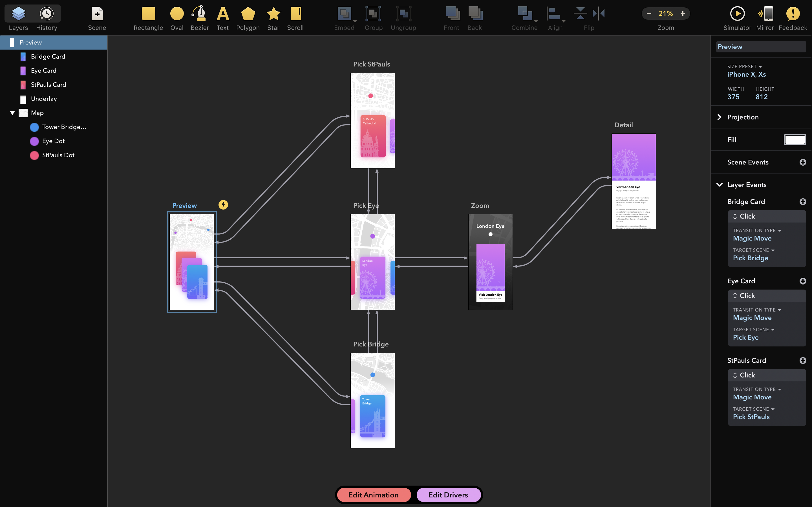Screen dimensions: 812x507
Task: Expand the Projection section
Action: [720, 117]
